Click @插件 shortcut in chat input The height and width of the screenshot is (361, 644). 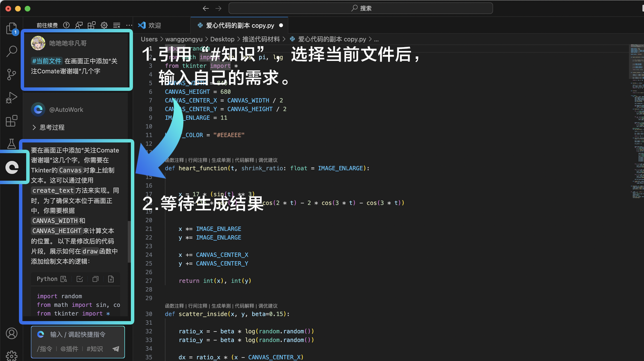69,349
